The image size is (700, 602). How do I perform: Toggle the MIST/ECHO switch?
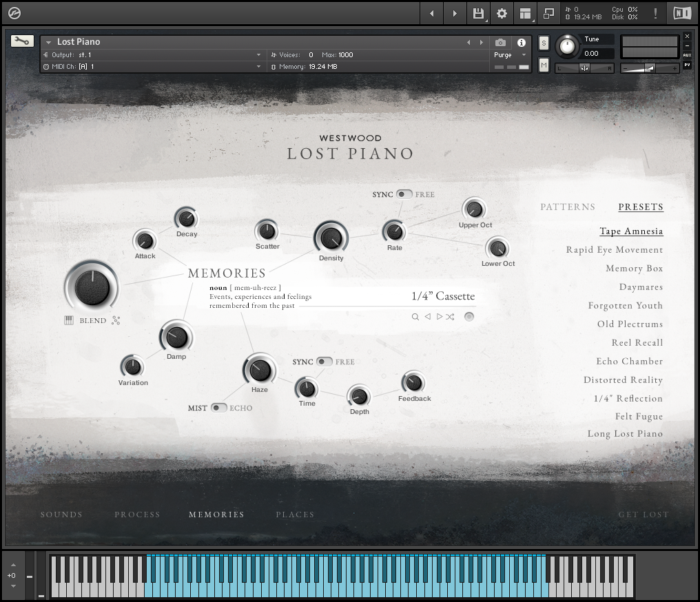pyautogui.click(x=218, y=408)
